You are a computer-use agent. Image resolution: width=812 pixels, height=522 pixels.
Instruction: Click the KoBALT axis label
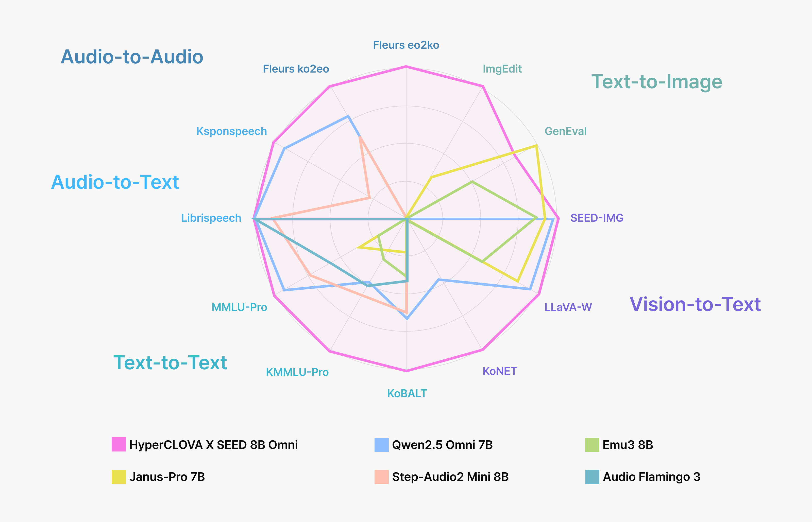pos(407,393)
